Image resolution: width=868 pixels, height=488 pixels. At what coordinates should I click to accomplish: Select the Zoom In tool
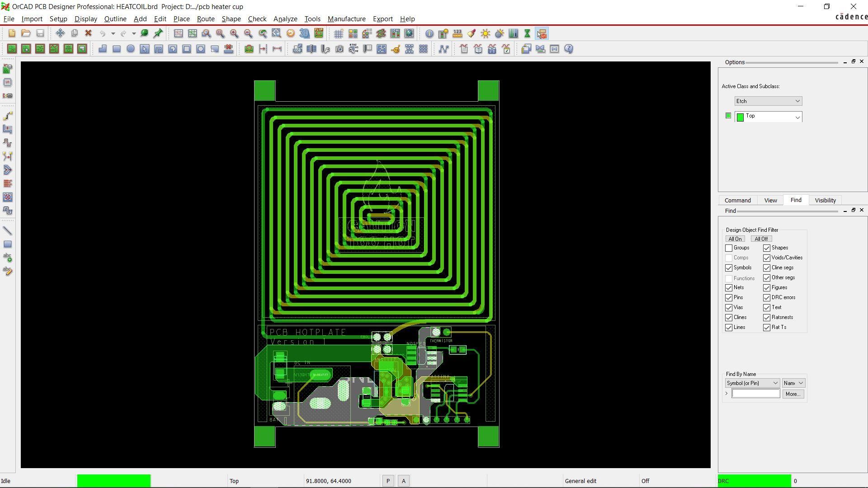[x=234, y=33]
